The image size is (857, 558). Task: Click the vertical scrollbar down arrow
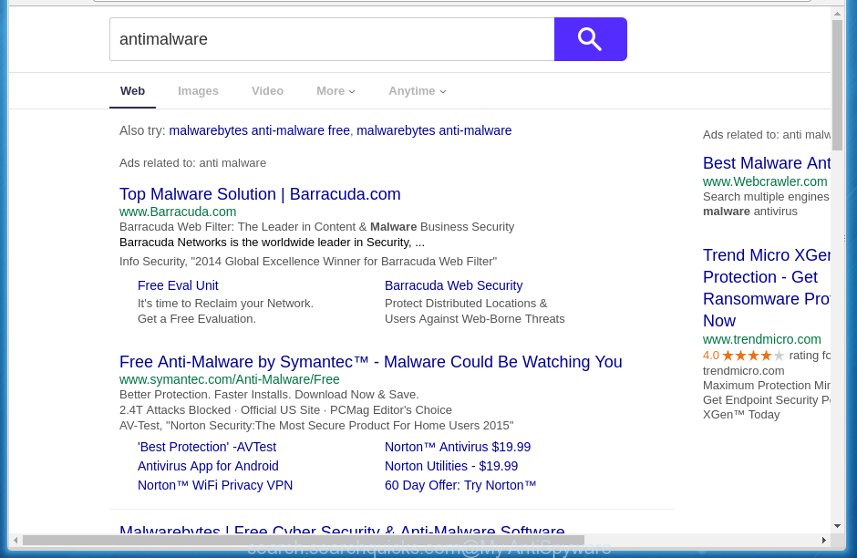pos(837,526)
